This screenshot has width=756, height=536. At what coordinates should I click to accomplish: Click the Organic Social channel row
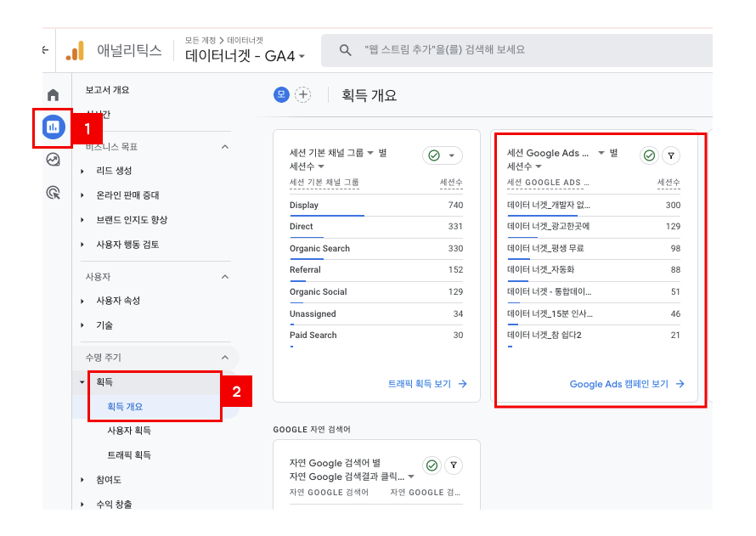(376, 292)
